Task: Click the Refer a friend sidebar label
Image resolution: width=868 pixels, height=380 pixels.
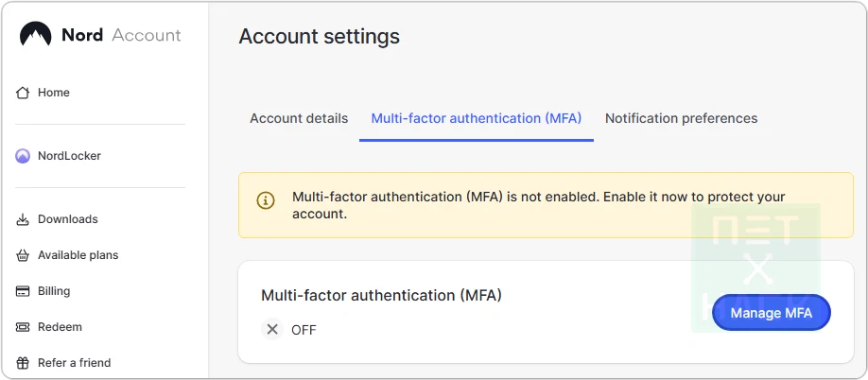Action: (x=74, y=363)
